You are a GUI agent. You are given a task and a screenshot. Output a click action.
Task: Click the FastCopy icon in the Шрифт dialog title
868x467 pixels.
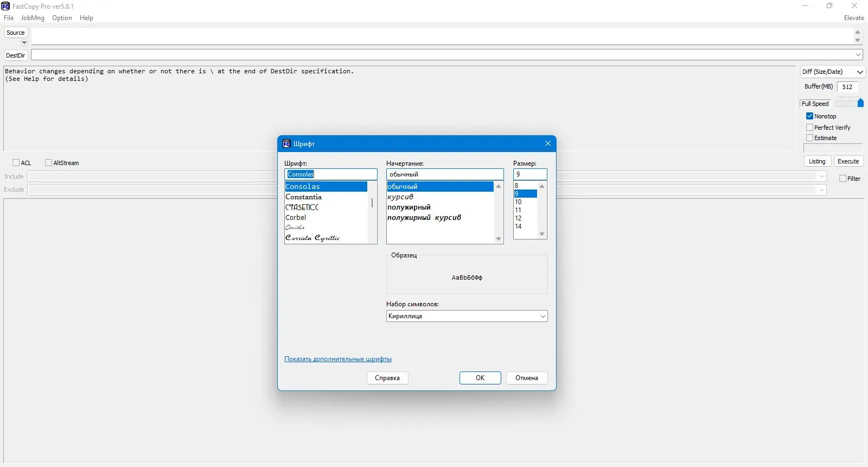pyautogui.click(x=286, y=143)
